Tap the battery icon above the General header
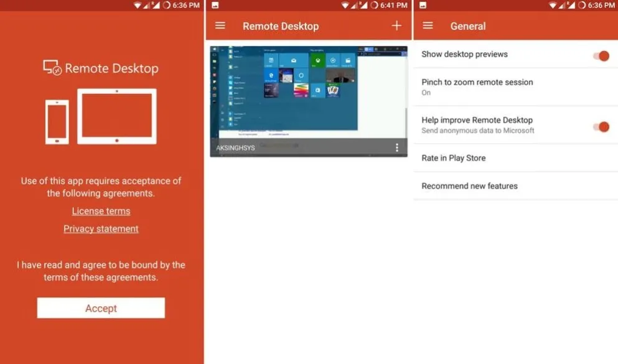Image resolution: width=618 pixels, height=364 pixels. coord(582,5)
